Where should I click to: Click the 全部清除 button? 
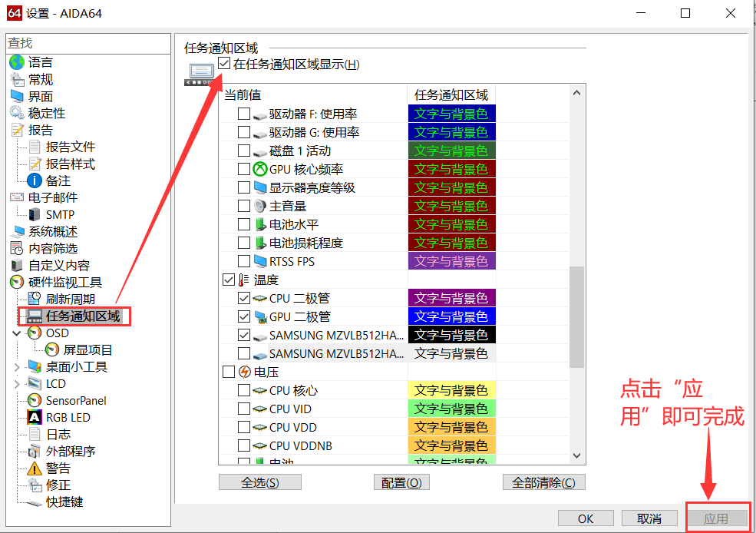point(543,482)
